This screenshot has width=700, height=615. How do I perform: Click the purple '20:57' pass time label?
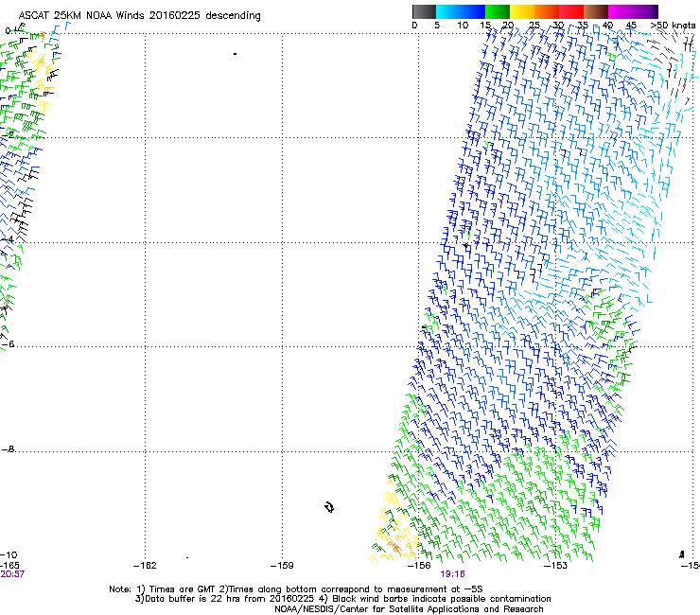(12, 574)
